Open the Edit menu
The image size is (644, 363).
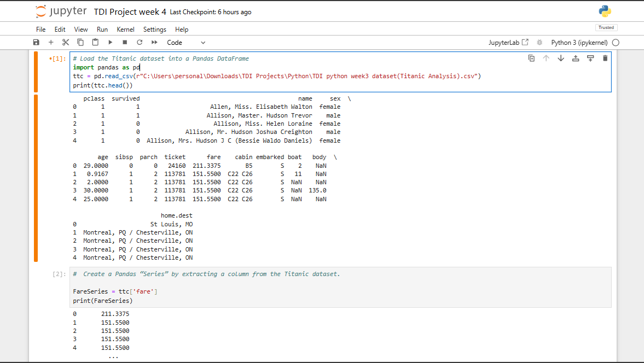60,30
